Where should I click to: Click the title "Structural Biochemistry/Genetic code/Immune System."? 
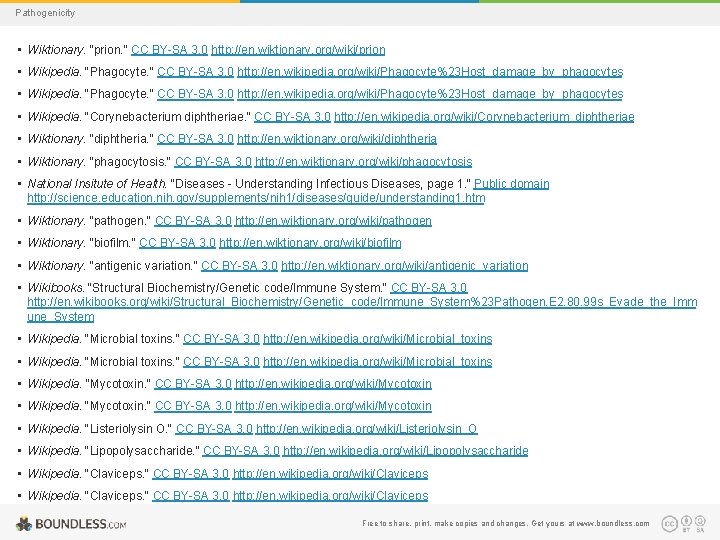coord(237,288)
